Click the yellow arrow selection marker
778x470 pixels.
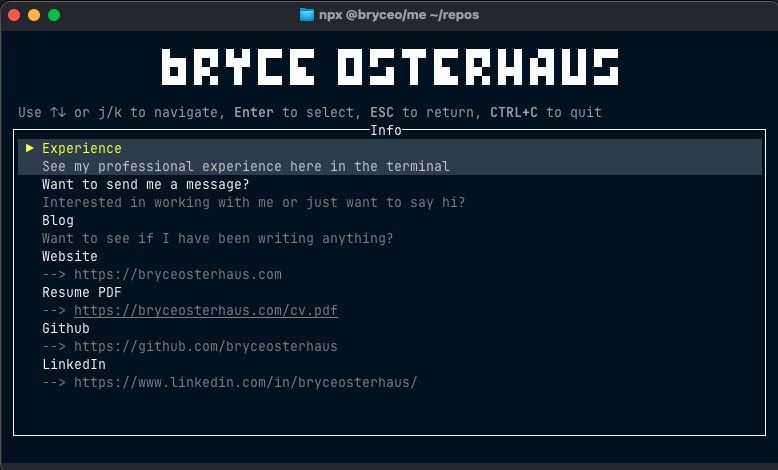(30, 148)
